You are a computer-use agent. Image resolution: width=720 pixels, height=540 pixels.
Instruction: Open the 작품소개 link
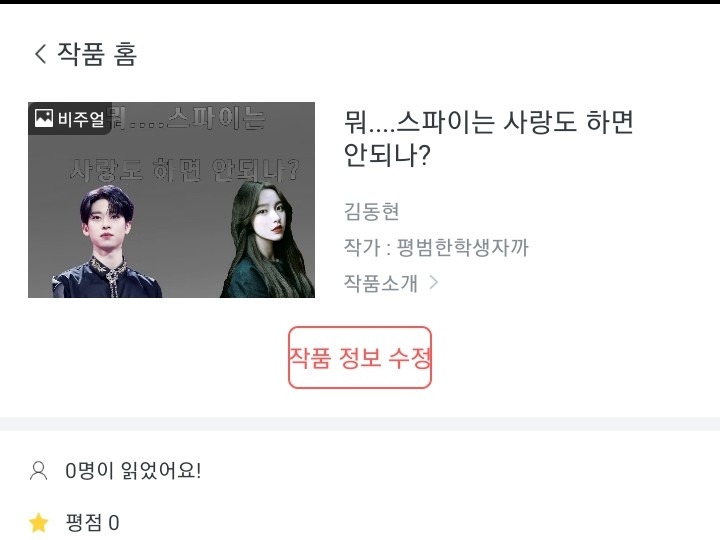click(381, 283)
